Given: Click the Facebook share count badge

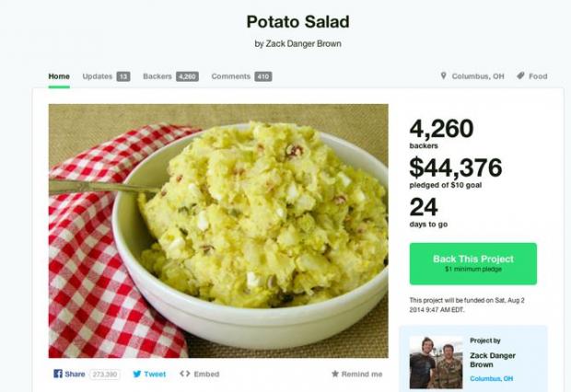Looking at the screenshot, I should [x=105, y=375].
